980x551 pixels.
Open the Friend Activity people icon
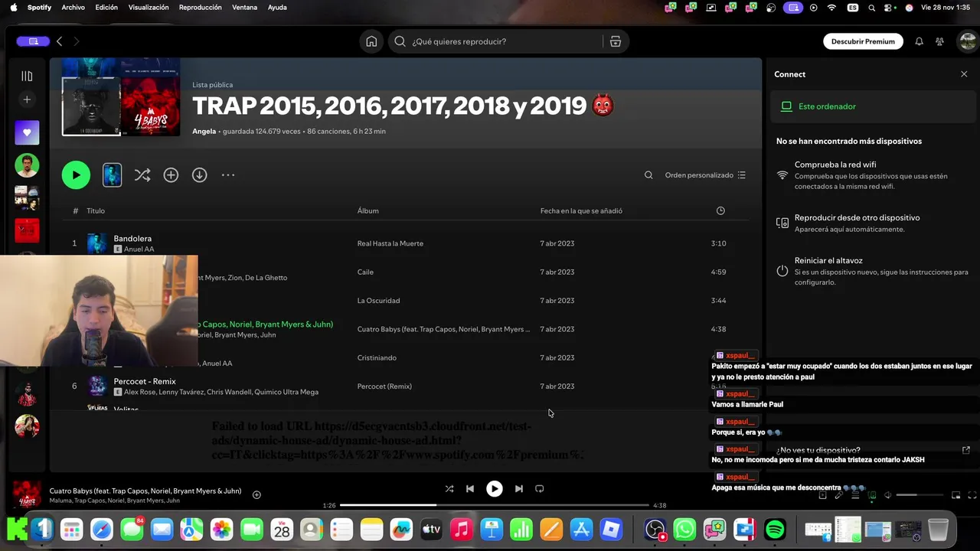[x=939, y=41]
